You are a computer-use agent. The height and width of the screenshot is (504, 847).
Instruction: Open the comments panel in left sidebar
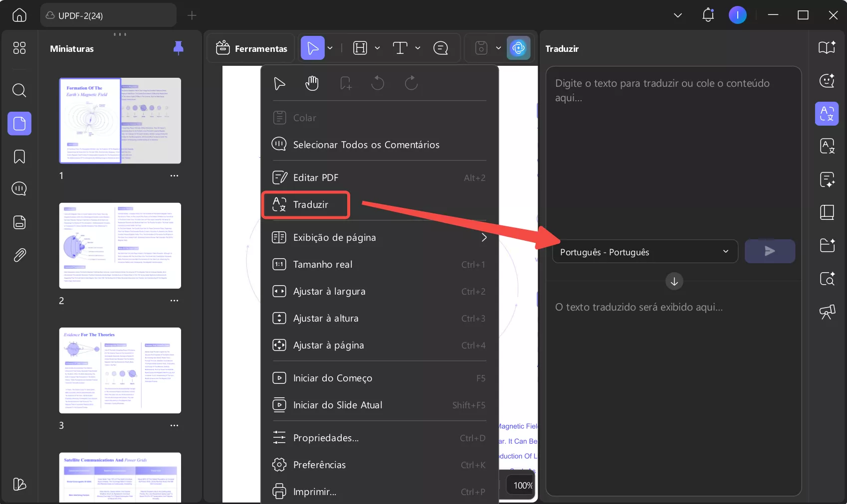pos(19,189)
